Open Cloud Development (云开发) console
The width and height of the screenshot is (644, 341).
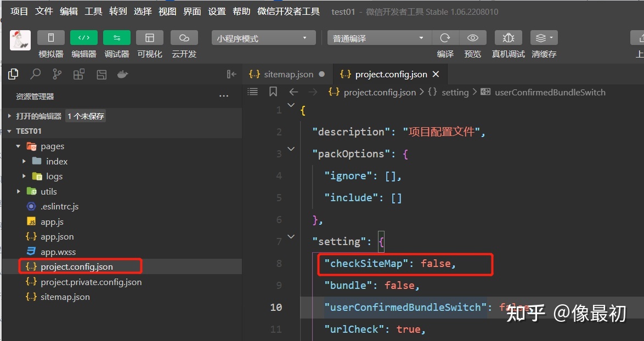[x=184, y=38]
